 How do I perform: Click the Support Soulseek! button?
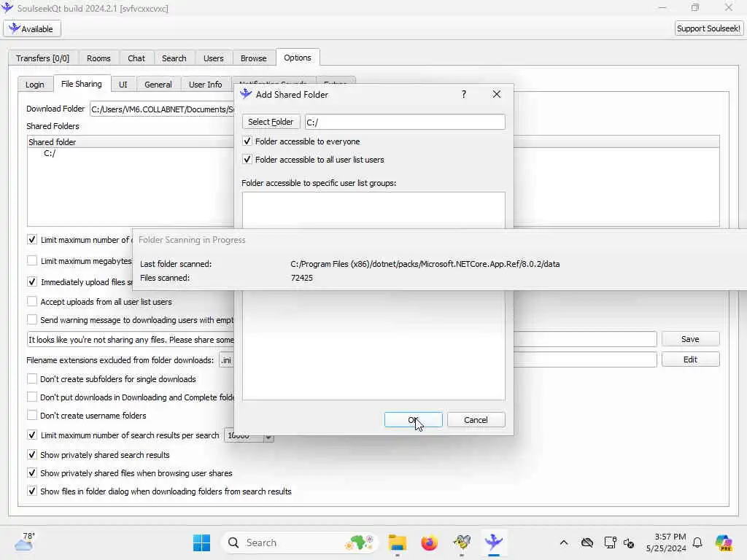pyautogui.click(x=708, y=28)
